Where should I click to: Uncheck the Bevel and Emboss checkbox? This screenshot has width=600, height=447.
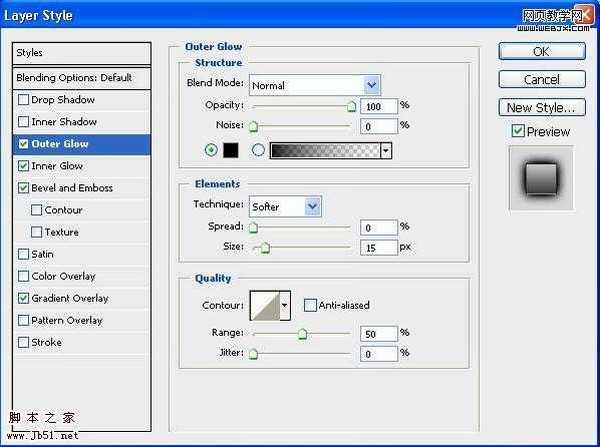pyautogui.click(x=24, y=188)
